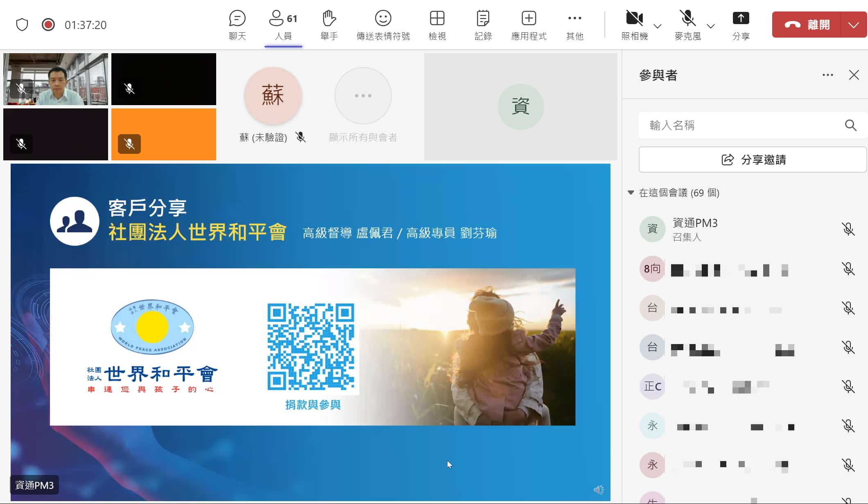Open 傳送表情符號 reactions menu
The height and width of the screenshot is (504, 868).
click(x=383, y=25)
